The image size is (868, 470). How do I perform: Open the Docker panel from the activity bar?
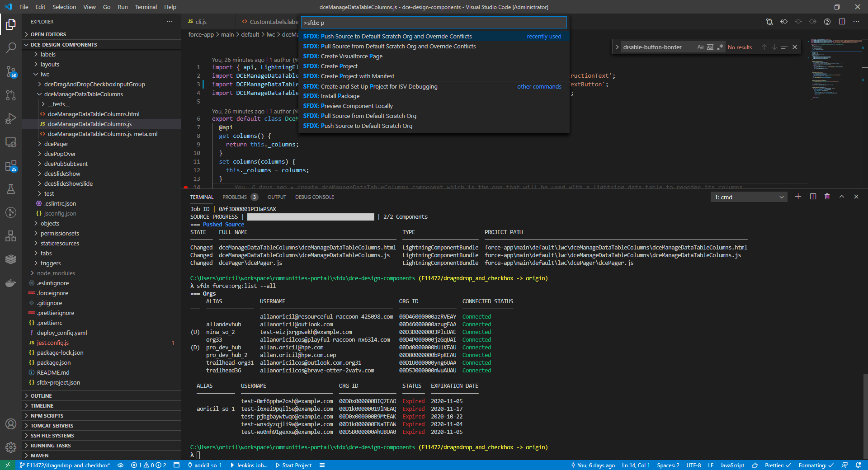point(11,283)
